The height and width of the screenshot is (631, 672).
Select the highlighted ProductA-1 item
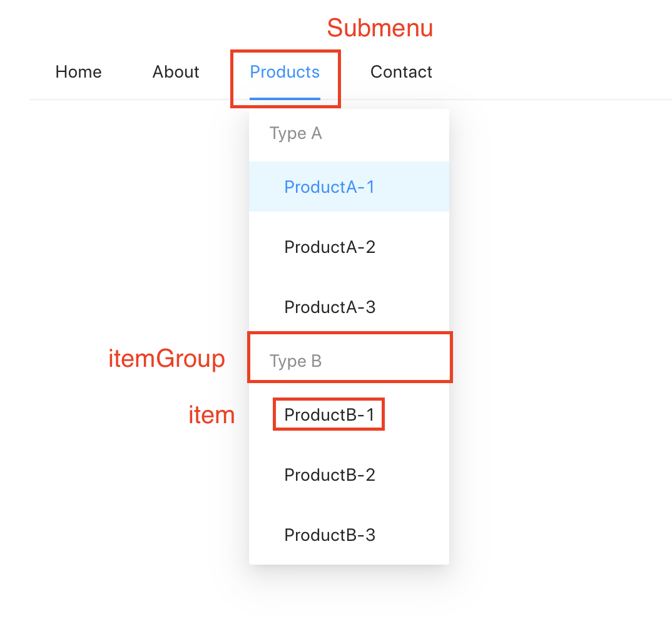pos(329,187)
